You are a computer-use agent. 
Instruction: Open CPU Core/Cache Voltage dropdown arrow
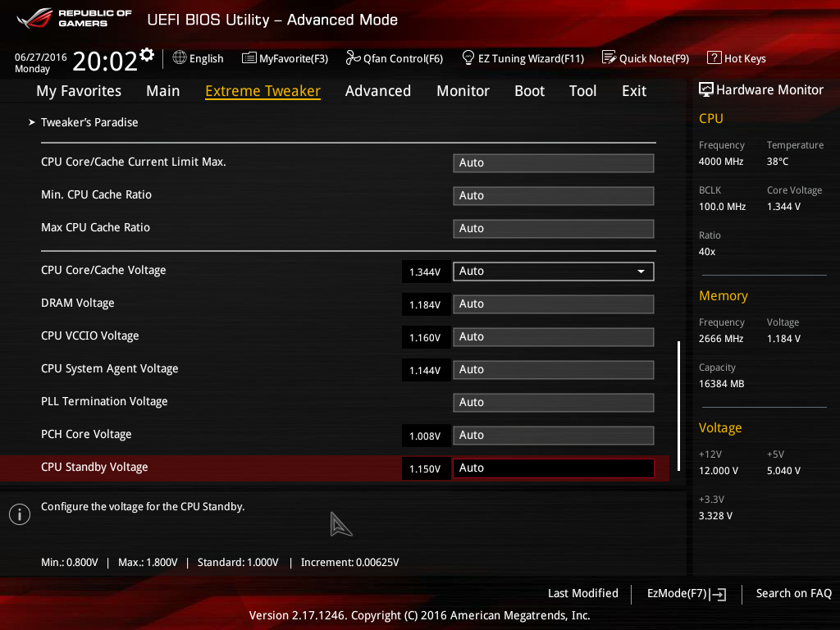(641, 272)
